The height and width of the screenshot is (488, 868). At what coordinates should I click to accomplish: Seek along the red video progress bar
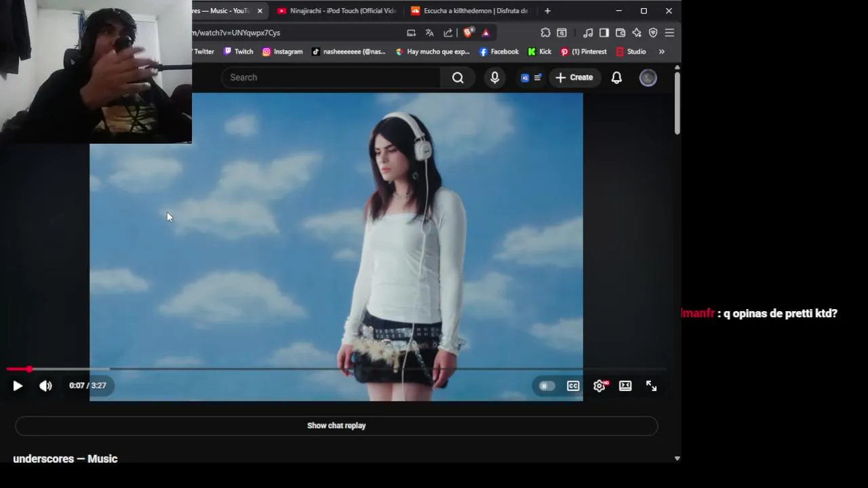336,369
